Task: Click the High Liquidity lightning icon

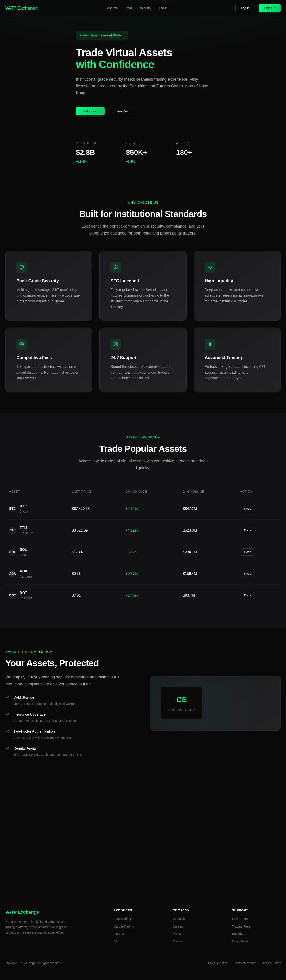Action: [210, 268]
